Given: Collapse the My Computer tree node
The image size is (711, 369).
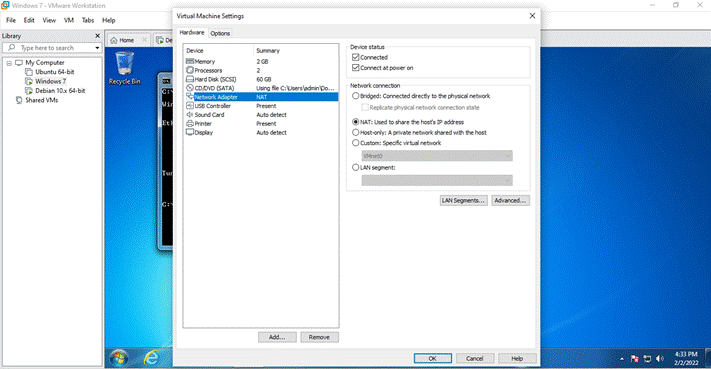Looking at the screenshot, I should (x=9, y=63).
